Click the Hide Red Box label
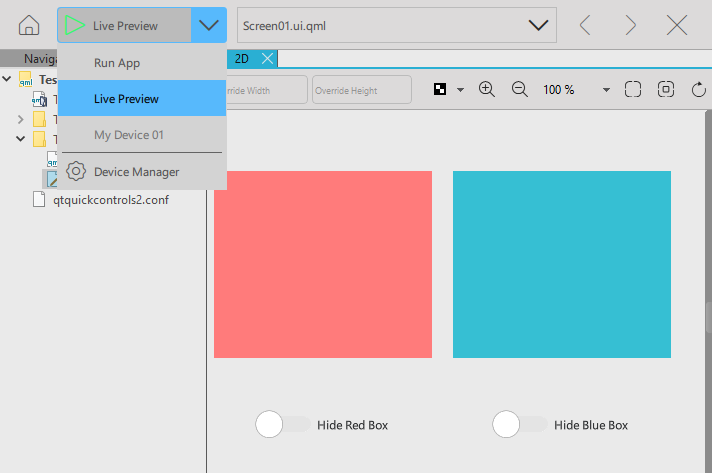 [x=352, y=425]
